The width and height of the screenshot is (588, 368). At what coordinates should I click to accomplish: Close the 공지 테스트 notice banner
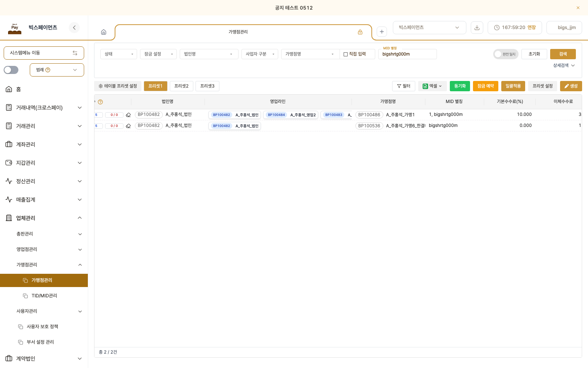point(578,8)
